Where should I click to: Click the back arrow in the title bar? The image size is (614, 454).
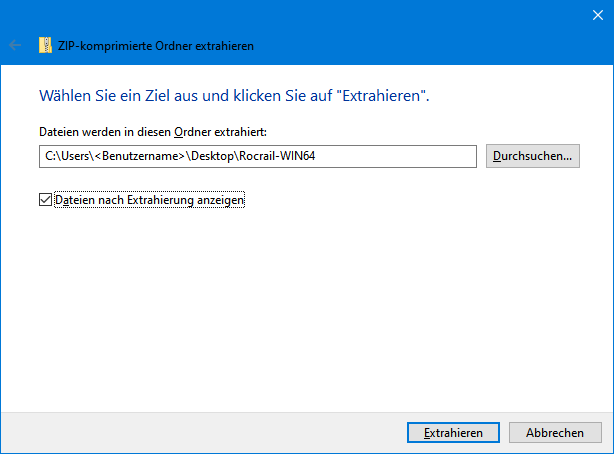coord(15,45)
